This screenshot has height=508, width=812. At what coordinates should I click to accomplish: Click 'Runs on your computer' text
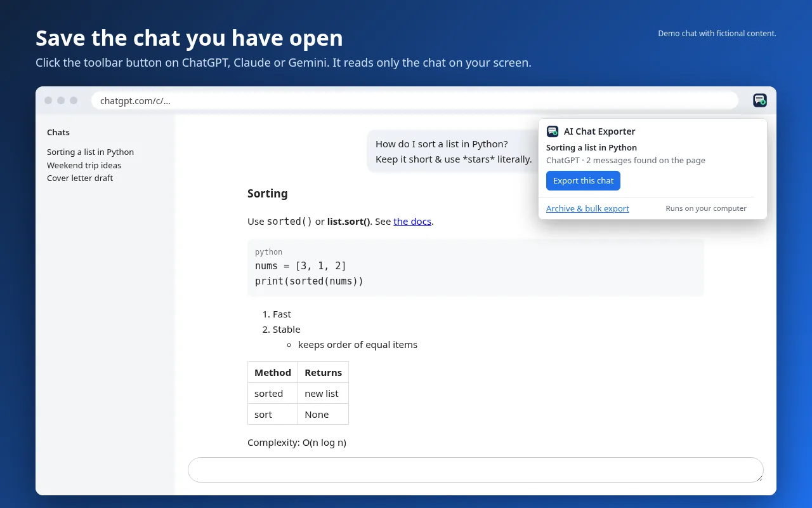tap(706, 208)
